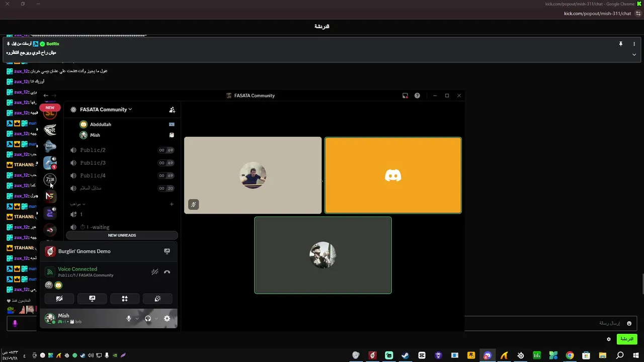Join the voice channel named 1
The image size is (644, 362).
click(121, 214)
